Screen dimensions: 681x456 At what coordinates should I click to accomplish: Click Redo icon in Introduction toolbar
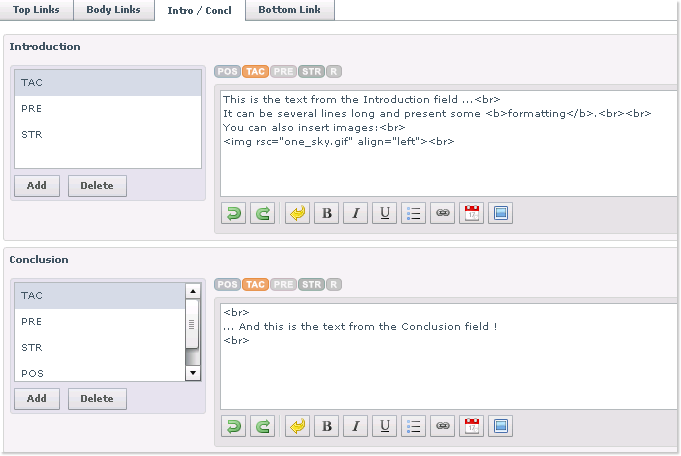[262, 213]
